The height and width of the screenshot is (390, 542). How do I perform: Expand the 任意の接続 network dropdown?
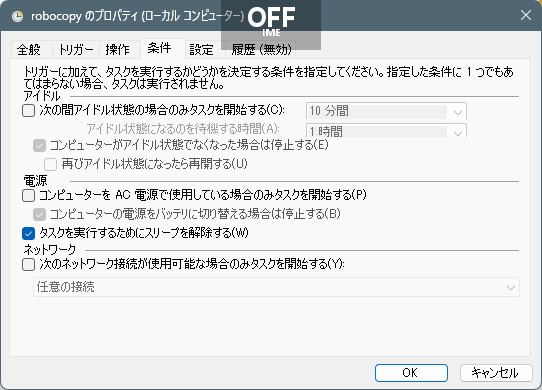click(276, 287)
